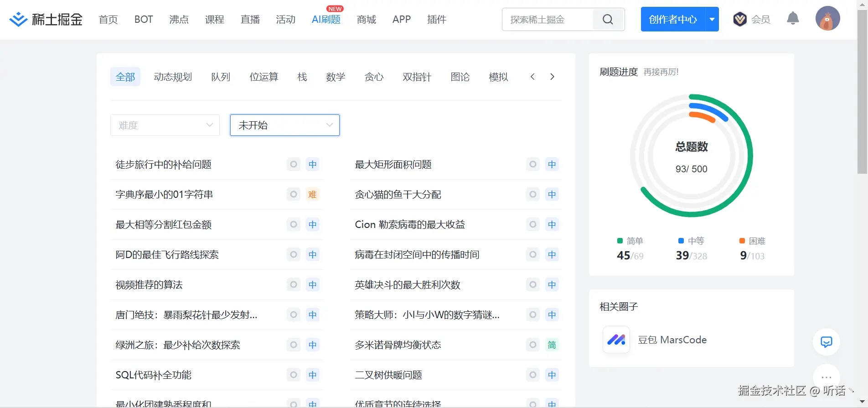This screenshot has height=408, width=868.
Task: Select the 模拟 category tab
Action: coord(498,77)
